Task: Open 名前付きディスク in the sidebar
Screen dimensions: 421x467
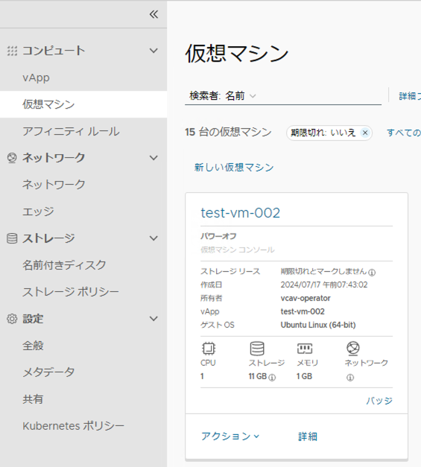Action: tap(64, 265)
